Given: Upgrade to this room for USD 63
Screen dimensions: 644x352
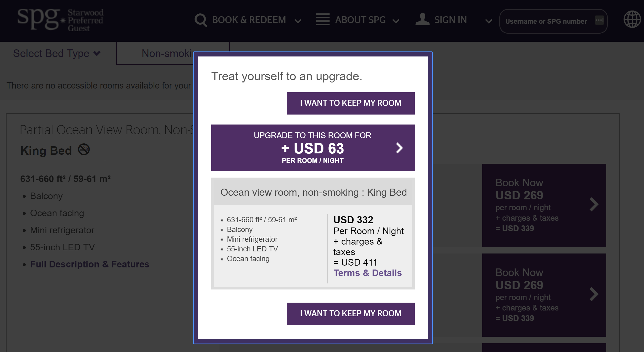Looking at the screenshot, I should click(x=312, y=148).
